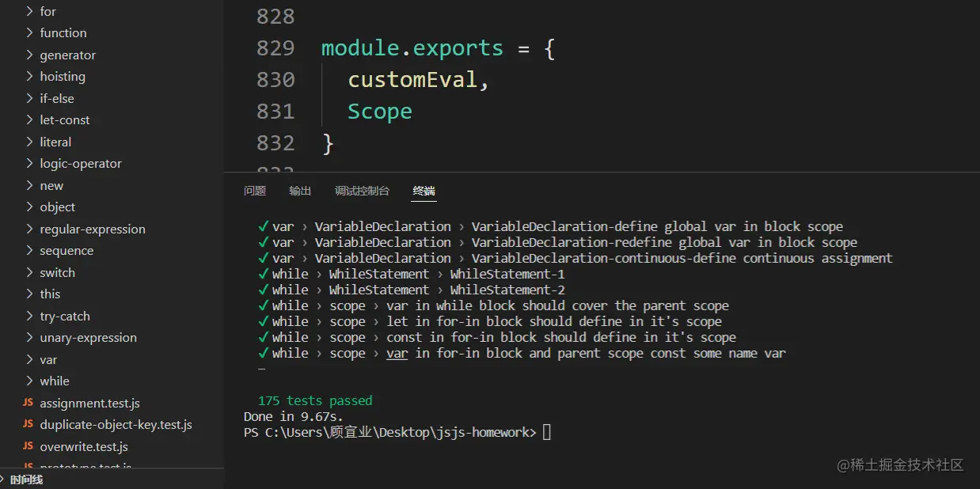980x489 pixels.
Task: Open overwrite.test.js file
Action: pyautogui.click(x=84, y=446)
